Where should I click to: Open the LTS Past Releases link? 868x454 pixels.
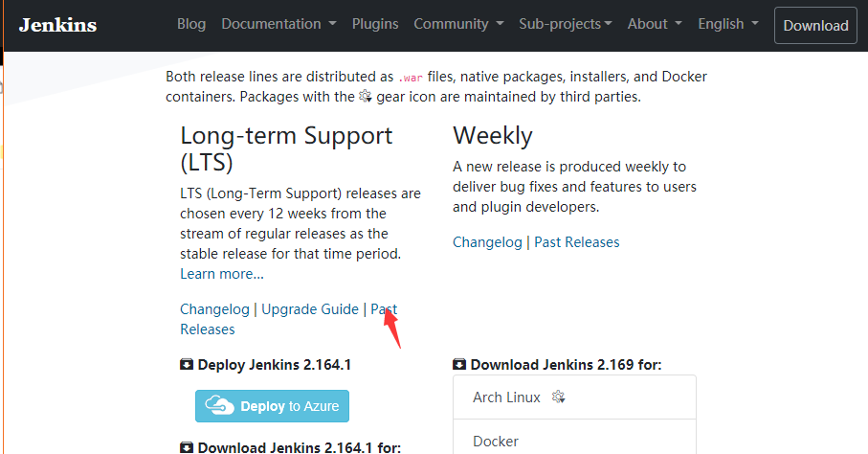(384, 309)
